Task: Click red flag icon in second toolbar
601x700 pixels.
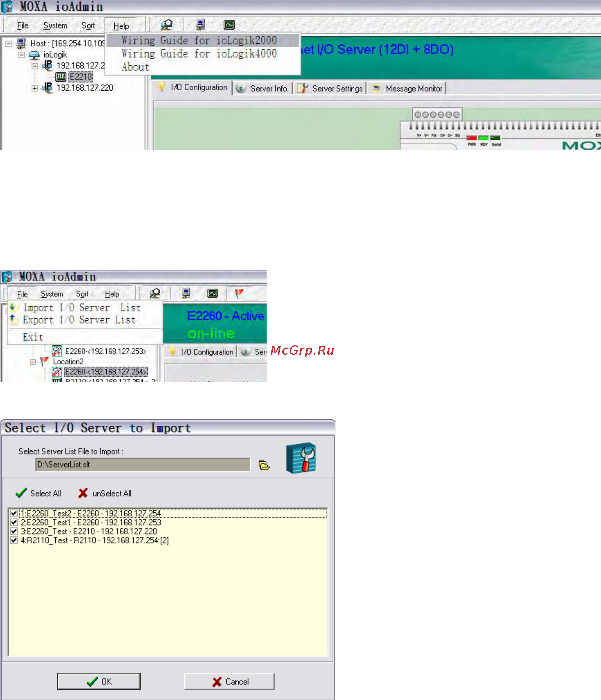Action: click(239, 293)
